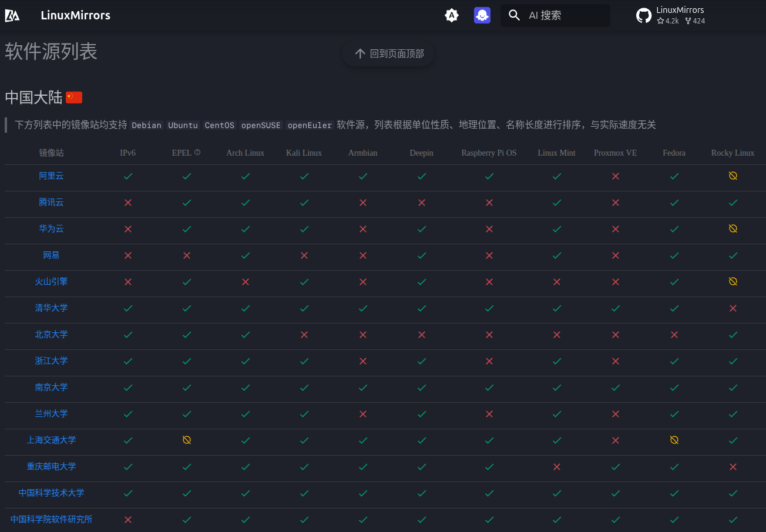Click Rocky Linux warning icon for 火山引擎

pos(733,281)
